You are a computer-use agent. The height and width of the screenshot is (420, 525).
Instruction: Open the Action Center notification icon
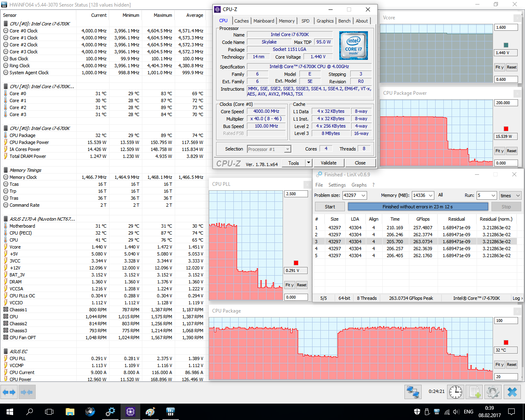[x=511, y=412]
